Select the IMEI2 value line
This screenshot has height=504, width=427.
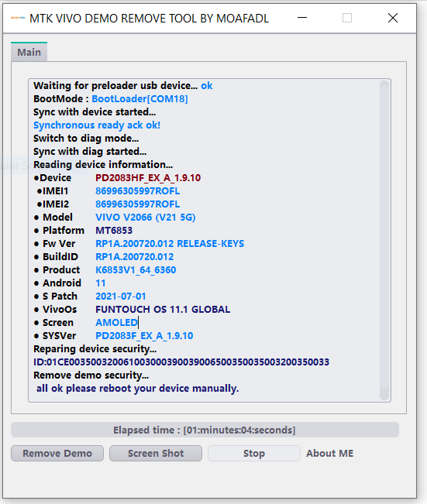click(x=137, y=204)
